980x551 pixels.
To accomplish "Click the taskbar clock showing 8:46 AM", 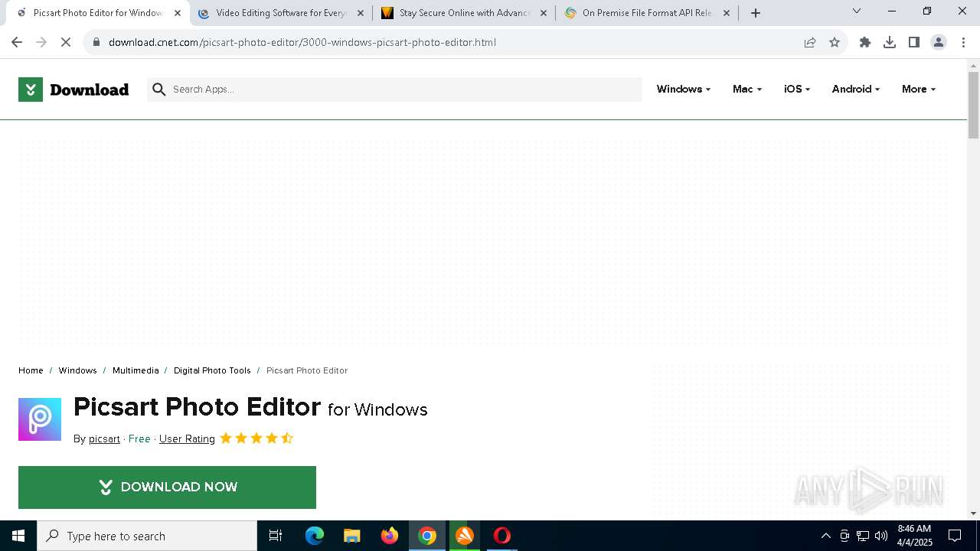I will [914, 536].
